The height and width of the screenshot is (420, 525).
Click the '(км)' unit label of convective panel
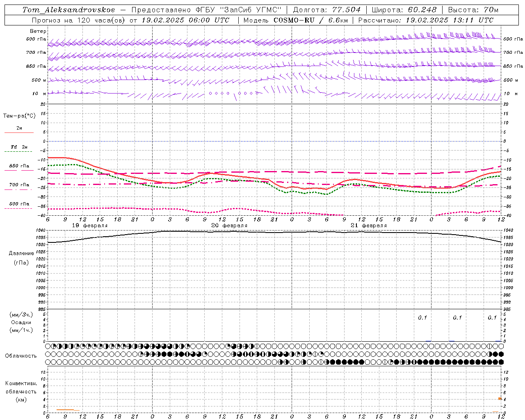21,399
